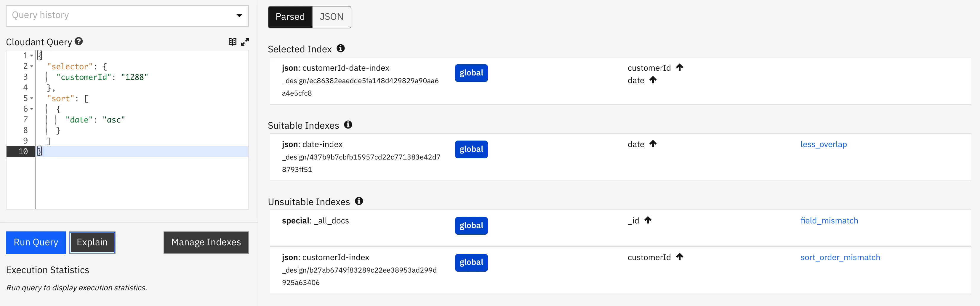Click the Execution Statistics heading
This screenshot has width=980, height=306.
pyautogui.click(x=48, y=270)
